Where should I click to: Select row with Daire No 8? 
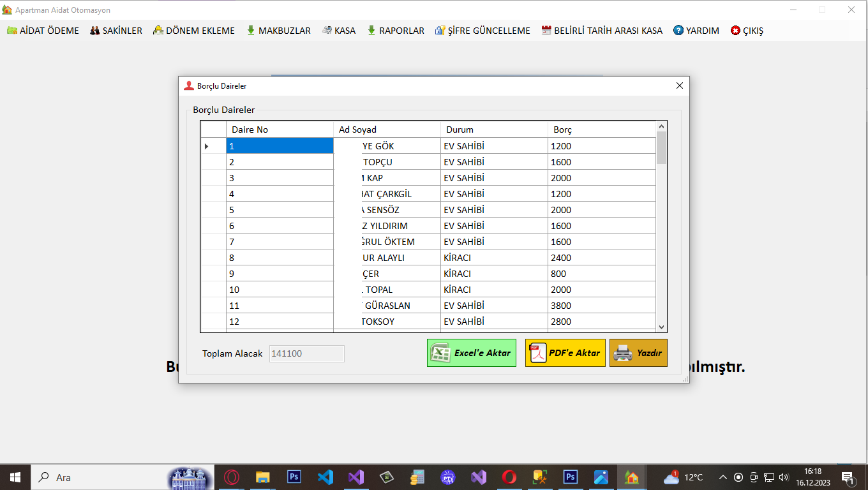280,258
